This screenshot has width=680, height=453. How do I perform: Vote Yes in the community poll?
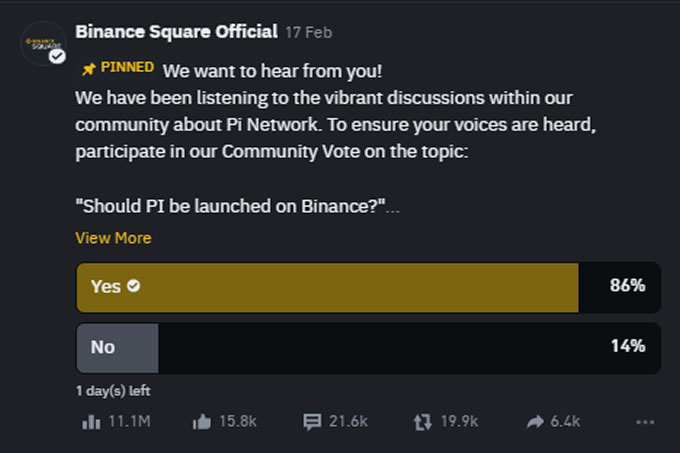coord(328,286)
